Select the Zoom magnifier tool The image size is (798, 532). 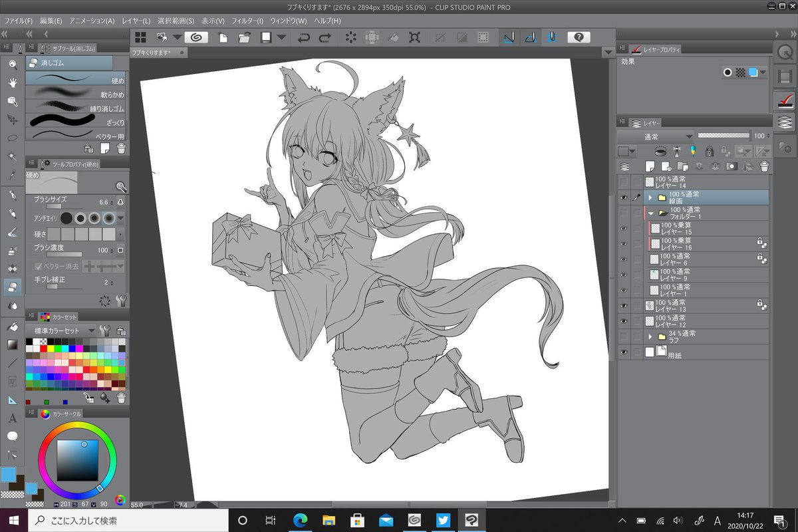[x=12, y=64]
